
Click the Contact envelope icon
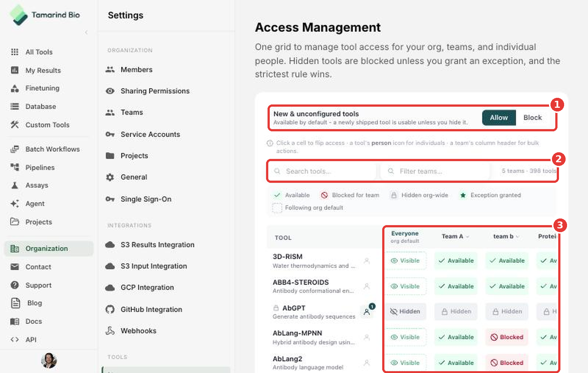pos(15,267)
